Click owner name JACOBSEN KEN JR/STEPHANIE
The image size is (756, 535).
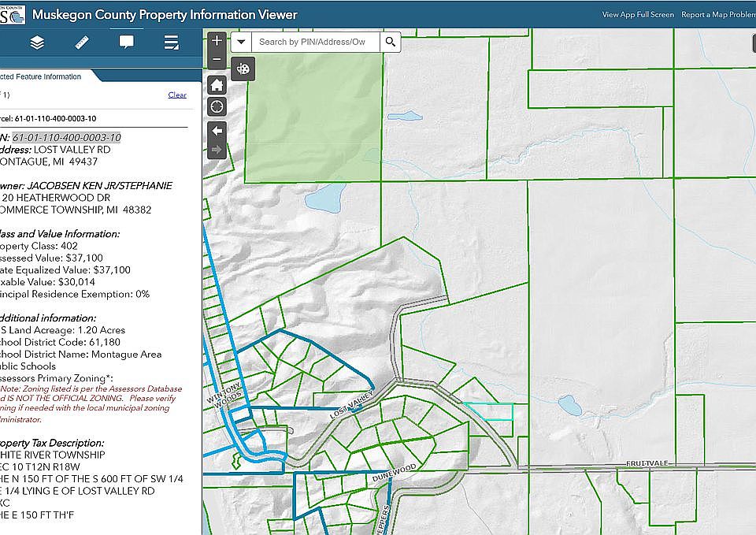pyautogui.click(x=99, y=186)
